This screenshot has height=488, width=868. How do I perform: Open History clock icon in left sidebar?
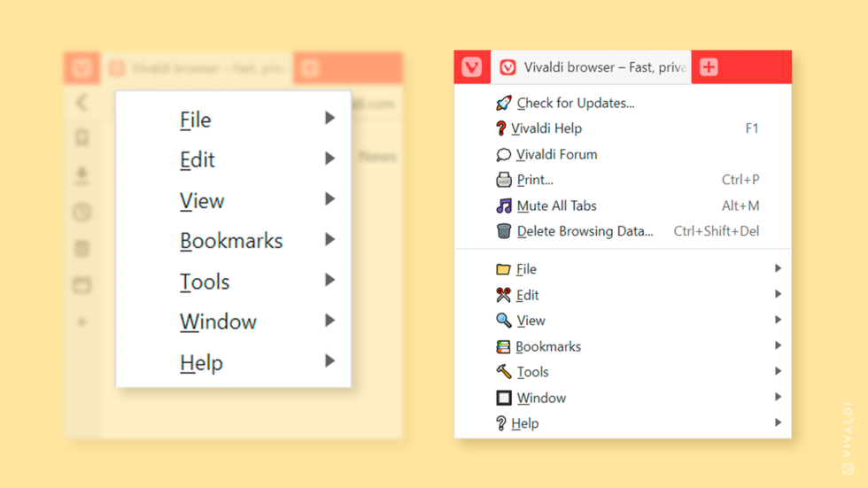pos(81,212)
